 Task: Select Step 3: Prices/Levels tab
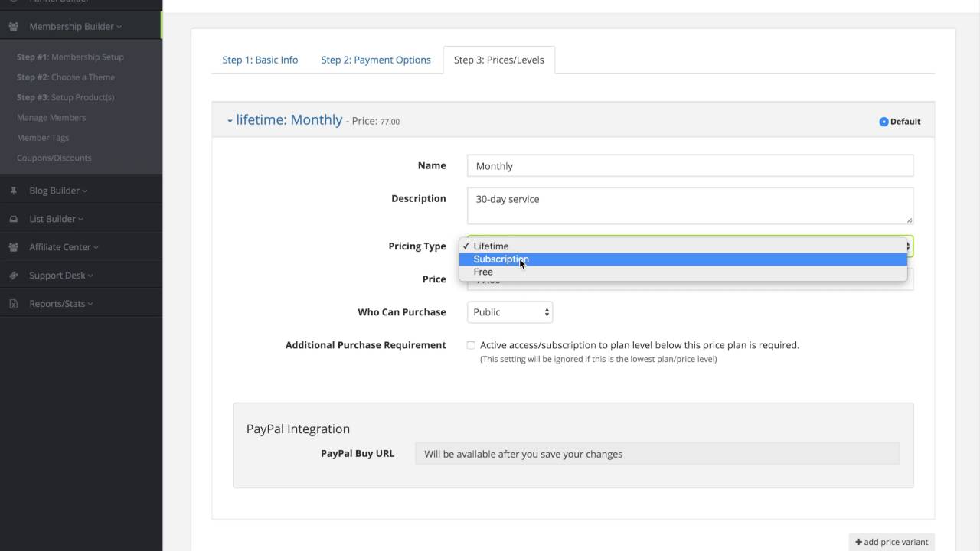[x=499, y=60]
